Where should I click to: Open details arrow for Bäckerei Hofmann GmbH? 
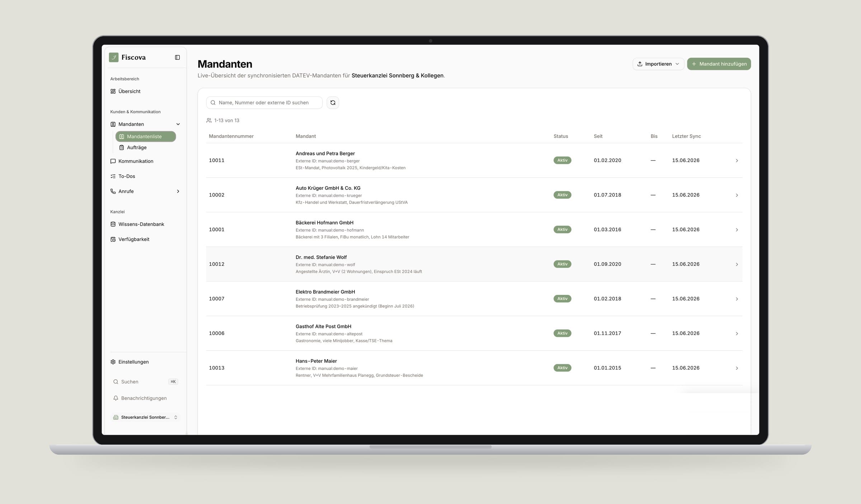737,230
